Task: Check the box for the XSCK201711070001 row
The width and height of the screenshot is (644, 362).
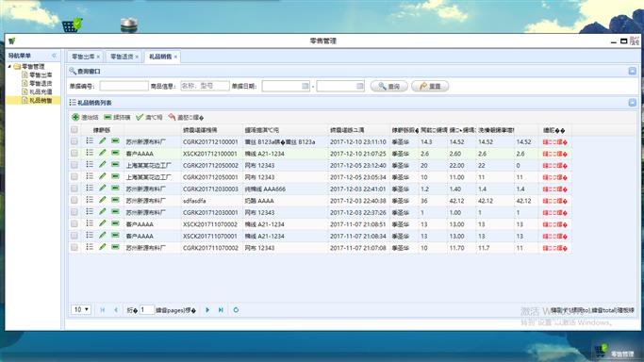Action: [74, 236]
